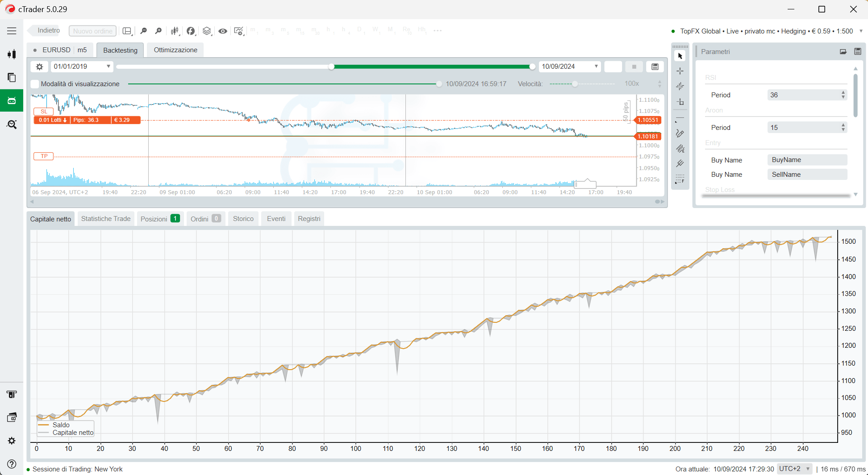Open the Copy section in sidebar

12,78
